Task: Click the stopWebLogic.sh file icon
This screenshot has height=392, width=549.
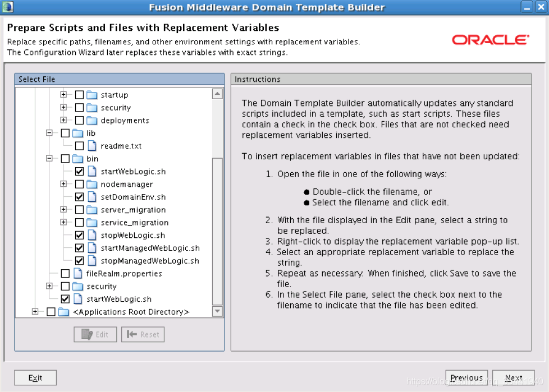Action: coord(91,235)
